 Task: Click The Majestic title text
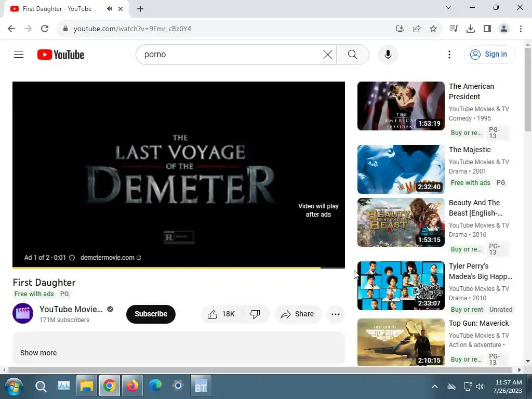pos(470,150)
